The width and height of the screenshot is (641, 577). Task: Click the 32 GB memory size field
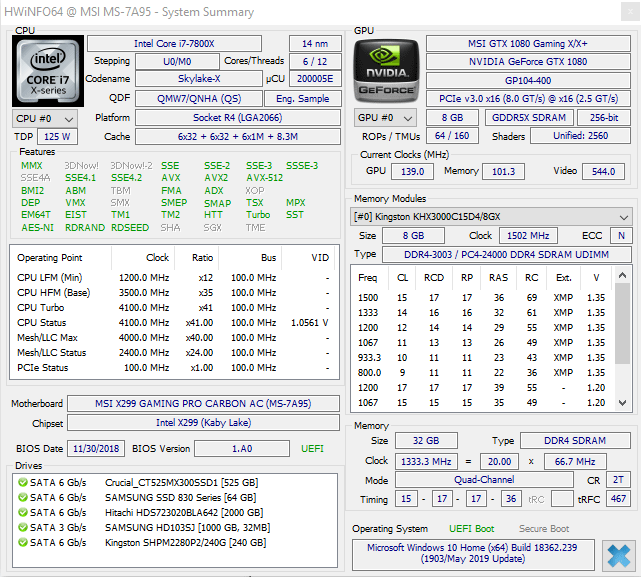click(x=426, y=440)
